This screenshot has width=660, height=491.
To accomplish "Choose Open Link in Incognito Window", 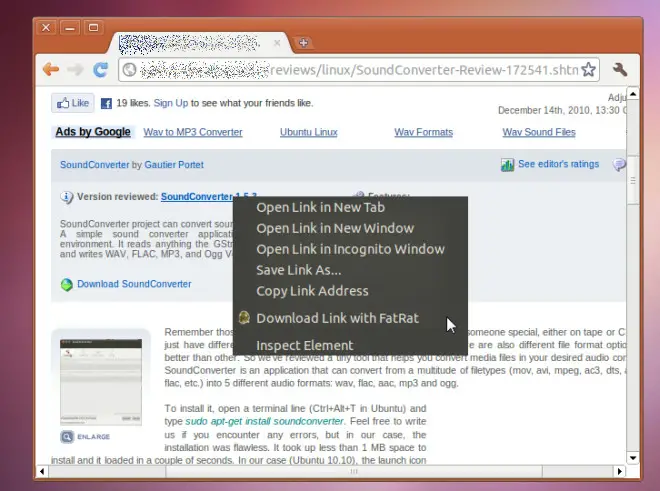I will pos(350,249).
